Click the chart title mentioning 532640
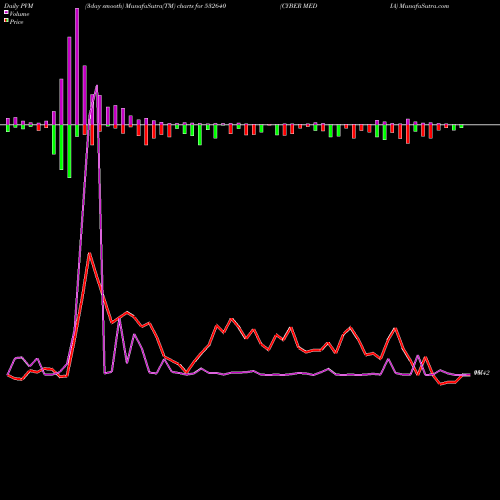The width and height of the screenshot is (500, 500). point(156,6)
